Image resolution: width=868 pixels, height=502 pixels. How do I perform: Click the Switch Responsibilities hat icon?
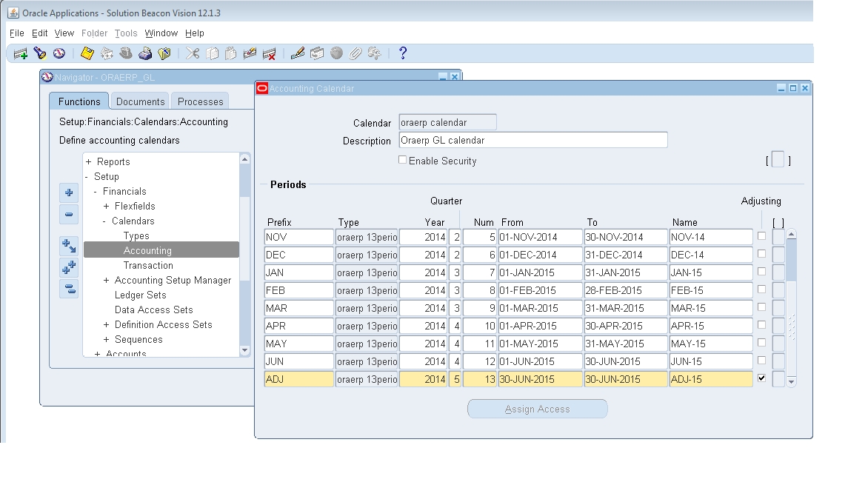[126, 53]
